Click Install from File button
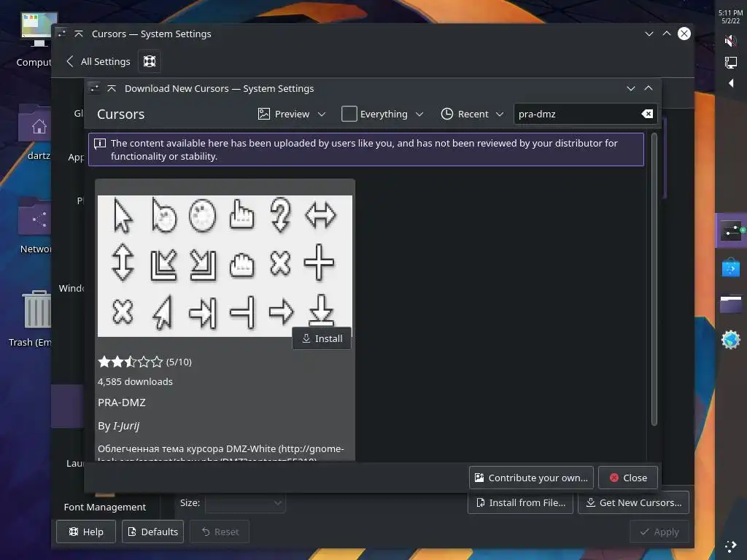The height and width of the screenshot is (560, 747). (520, 503)
